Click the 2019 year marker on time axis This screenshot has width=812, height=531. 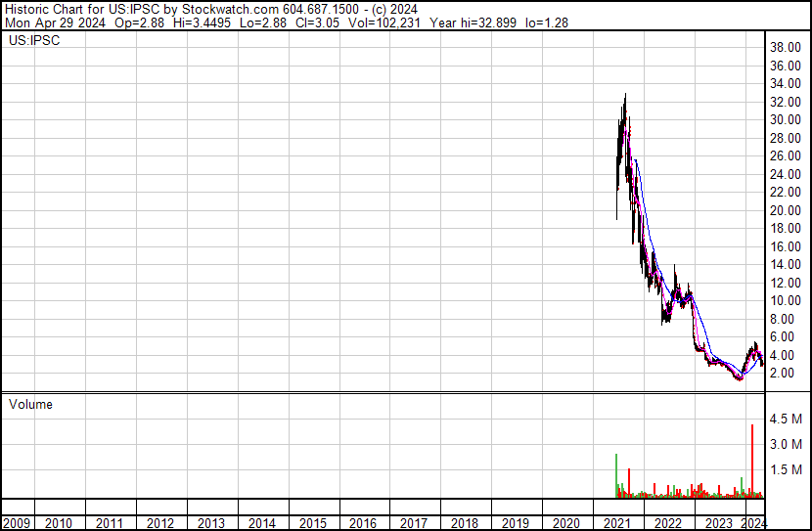(515, 523)
